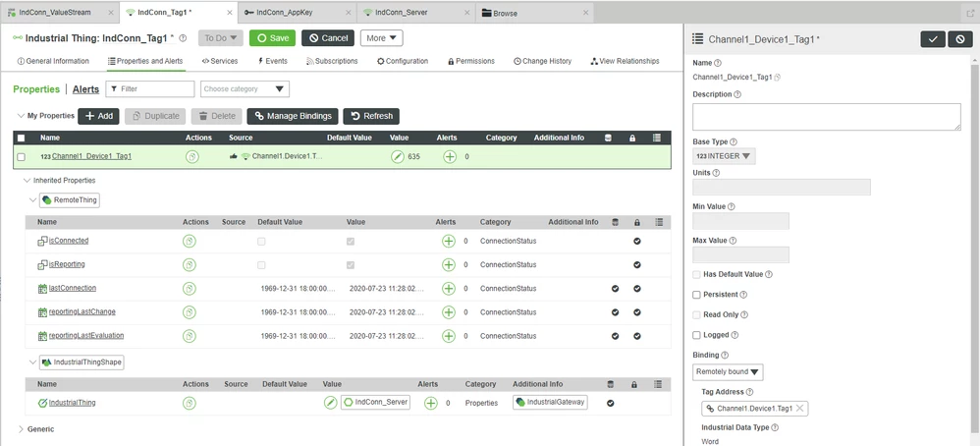Click the Binding help icon
Image resolution: width=980 pixels, height=446 pixels.
(x=725, y=355)
